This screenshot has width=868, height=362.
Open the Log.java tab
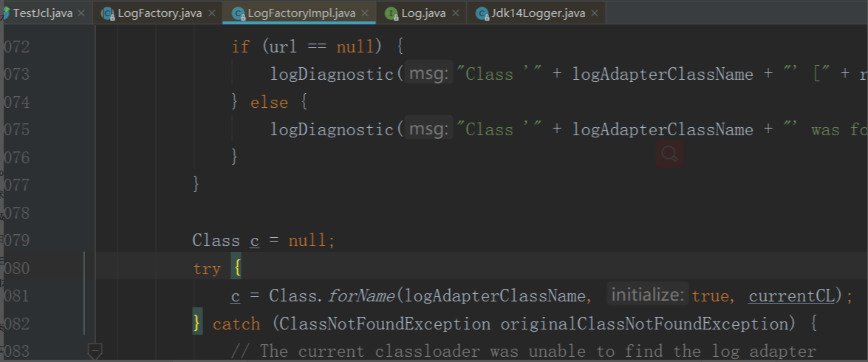[423, 13]
